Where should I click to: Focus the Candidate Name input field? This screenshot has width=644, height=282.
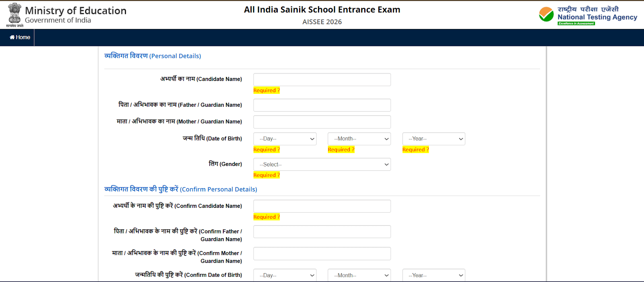pyautogui.click(x=322, y=80)
